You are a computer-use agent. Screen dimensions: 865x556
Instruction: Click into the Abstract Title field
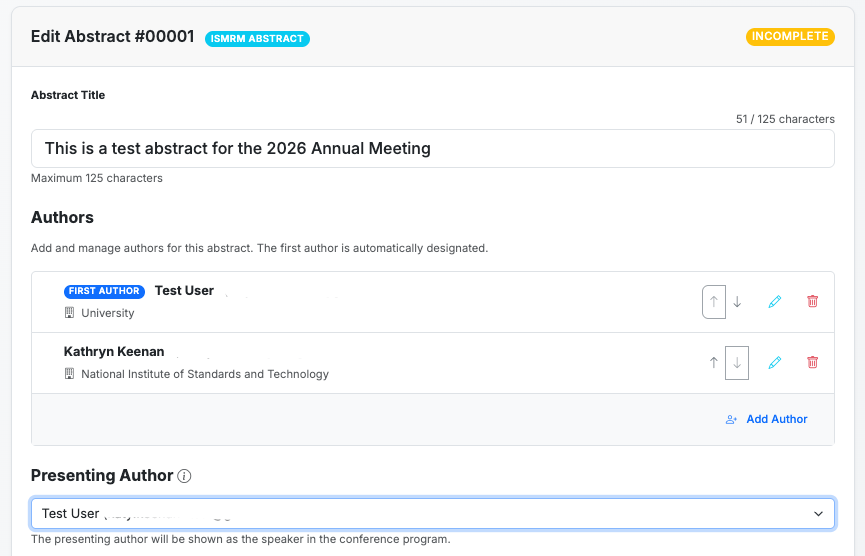432,148
